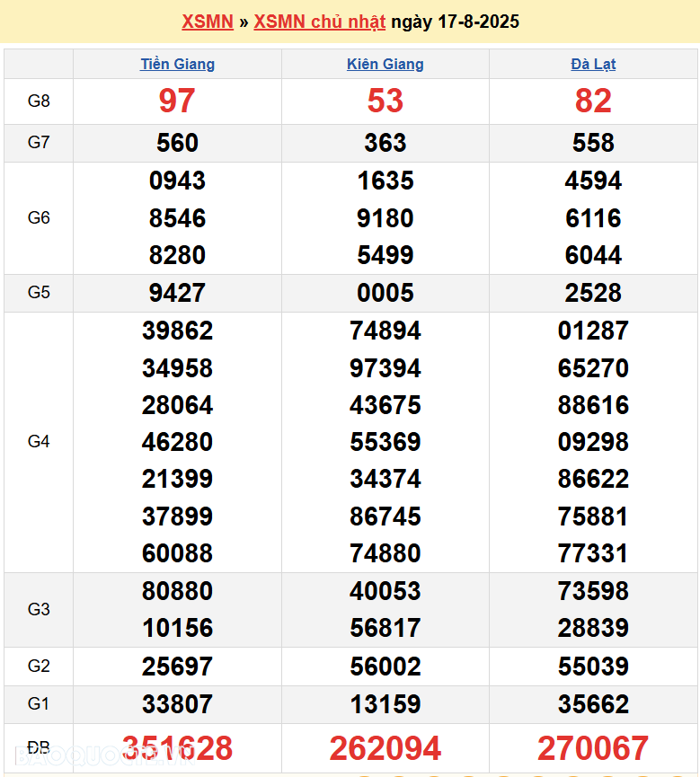Select Đà Lạt G1 number 35662
Image resolution: width=700 pixels, height=777 pixels.
pos(593,703)
